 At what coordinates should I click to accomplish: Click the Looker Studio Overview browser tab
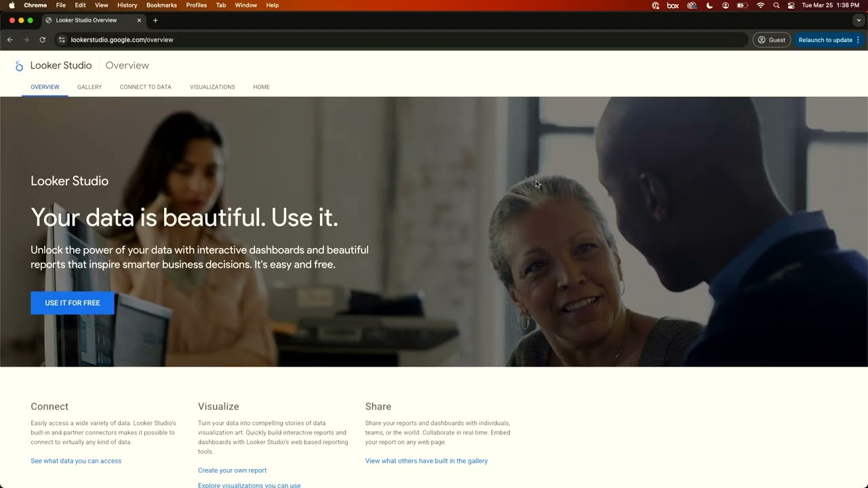(x=93, y=20)
